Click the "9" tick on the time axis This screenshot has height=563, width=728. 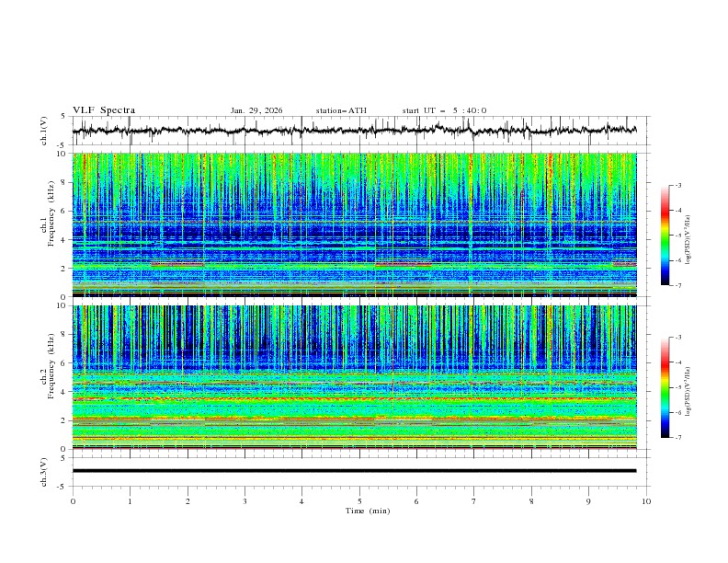click(x=588, y=501)
